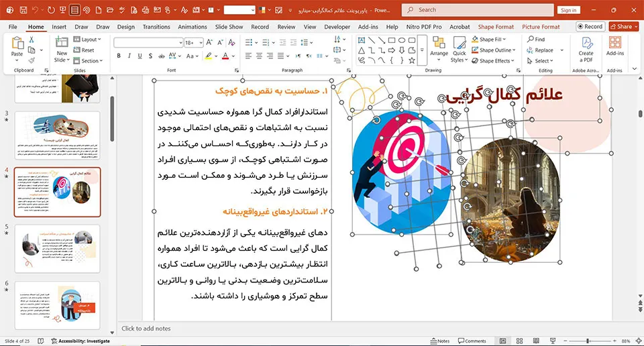Click the Cut scissors icon

(x=32, y=40)
